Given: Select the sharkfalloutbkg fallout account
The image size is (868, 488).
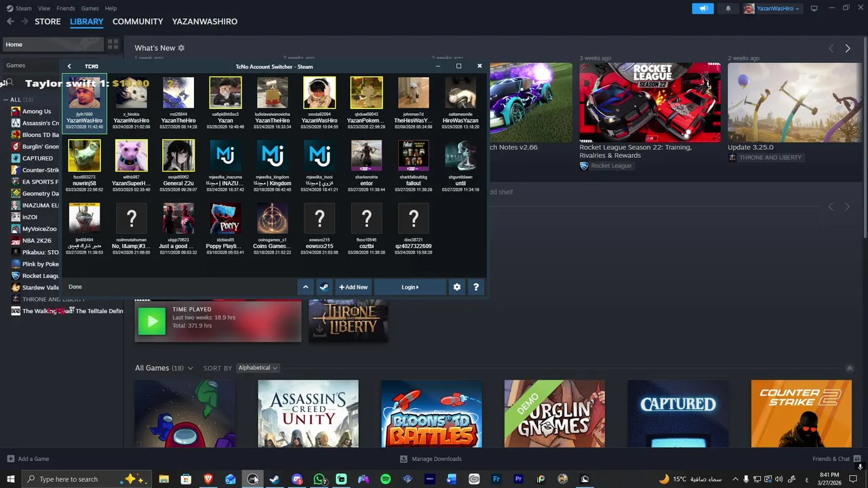Looking at the screenshot, I should (x=413, y=166).
